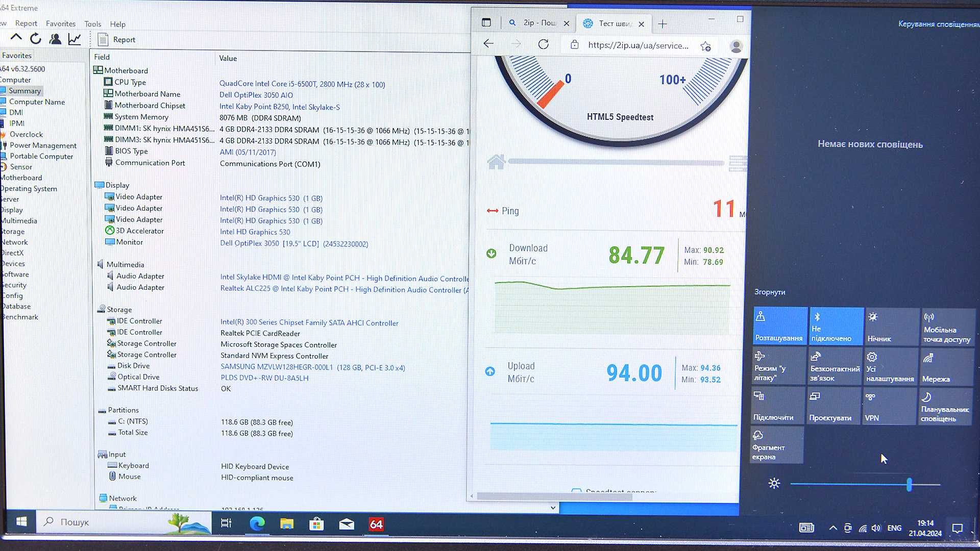Open the Help menu

[117, 24]
